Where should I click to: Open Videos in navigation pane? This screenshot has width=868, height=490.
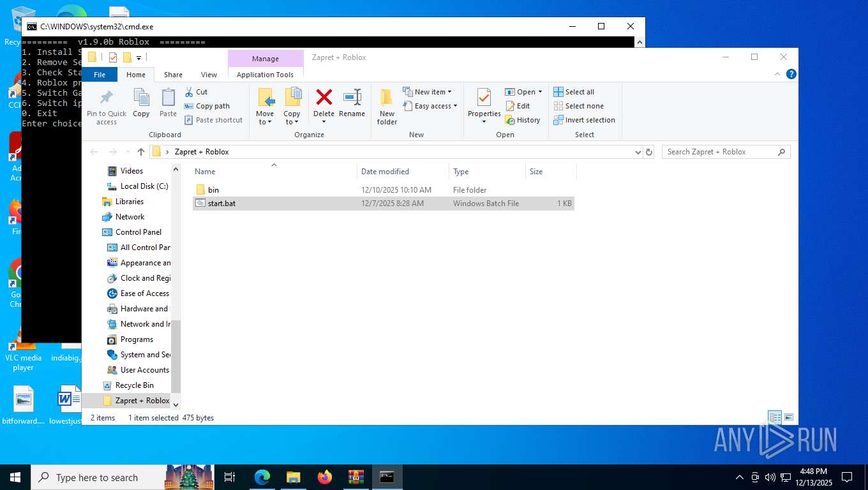(131, 171)
